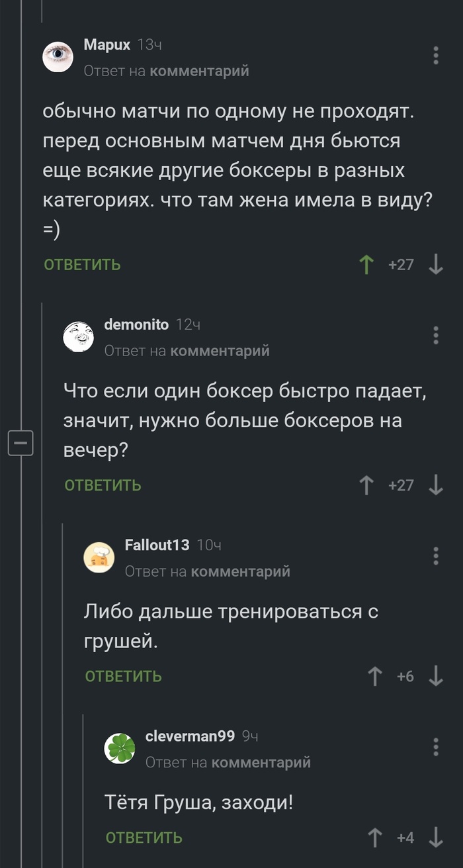This screenshot has width=463, height=868.
Task: Toggle the downvote on demonito's comment
Action: pyautogui.click(x=435, y=485)
